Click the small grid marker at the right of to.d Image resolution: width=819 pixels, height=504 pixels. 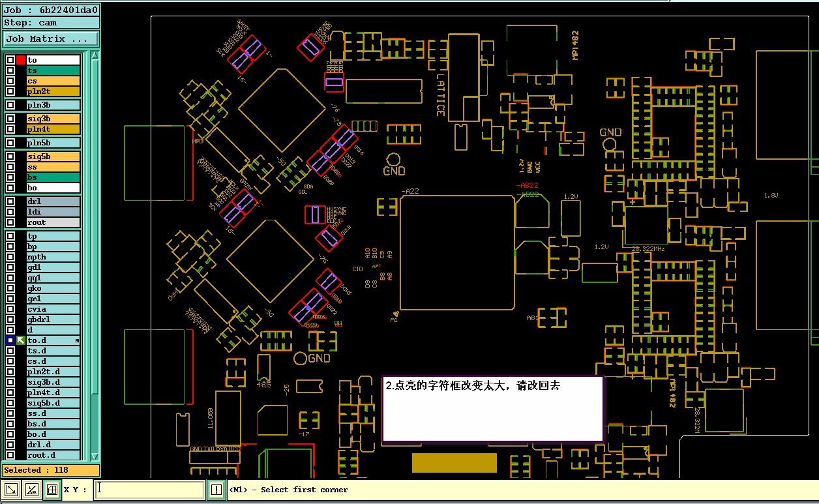tap(77, 341)
